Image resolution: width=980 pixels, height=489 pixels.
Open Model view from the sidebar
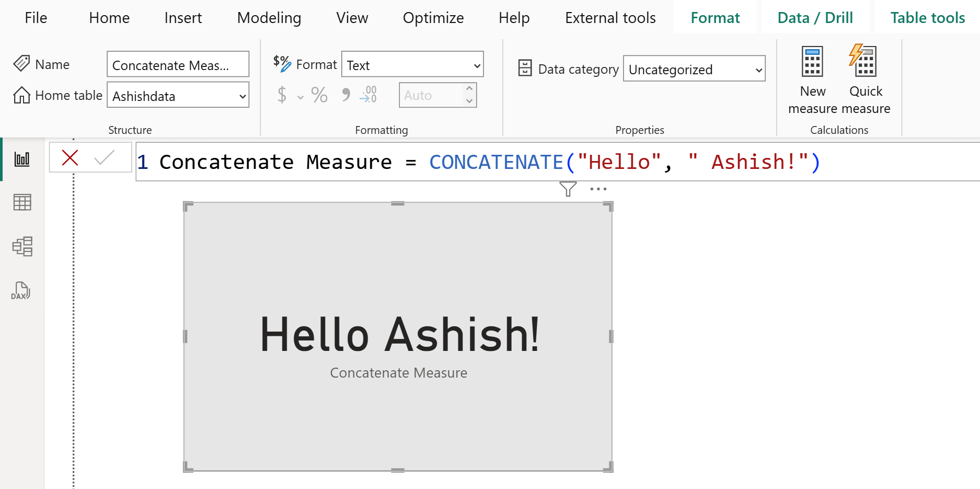21,246
